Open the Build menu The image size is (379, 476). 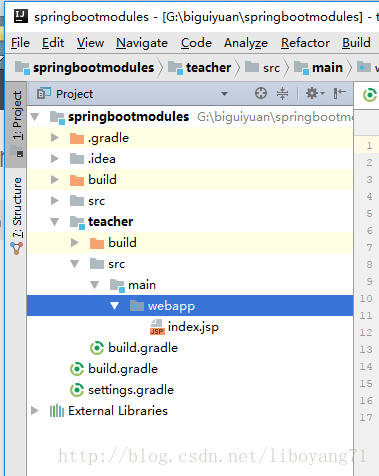pyautogui.click(x=356, y=43)
